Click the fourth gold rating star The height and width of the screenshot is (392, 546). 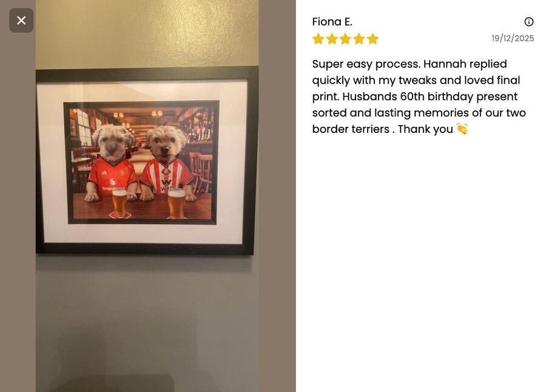tap(359, 39)
